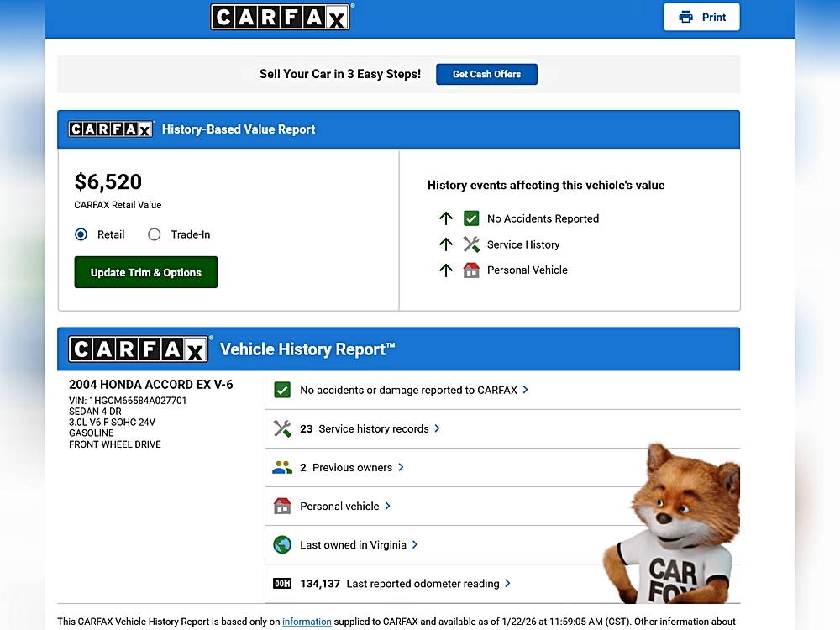Click the green checkmark beside No Accidents Reported

pyautogui.click(x=471, y=218)
